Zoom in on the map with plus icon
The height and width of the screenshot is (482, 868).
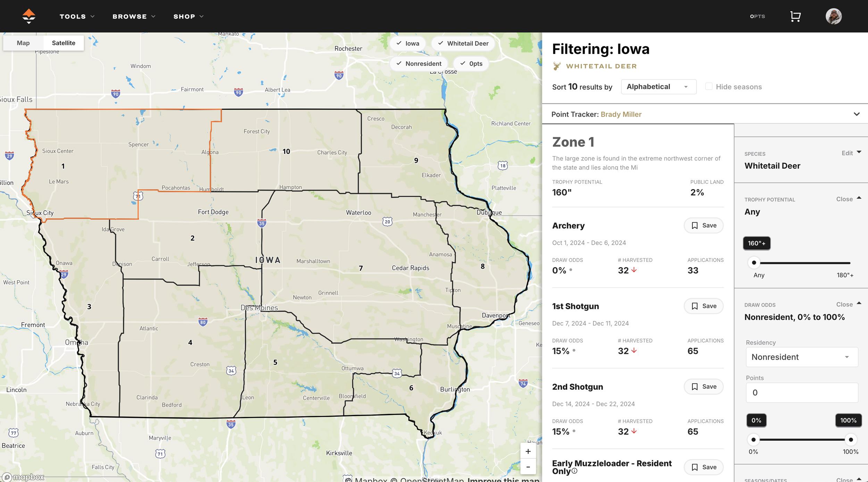[528, 451]
